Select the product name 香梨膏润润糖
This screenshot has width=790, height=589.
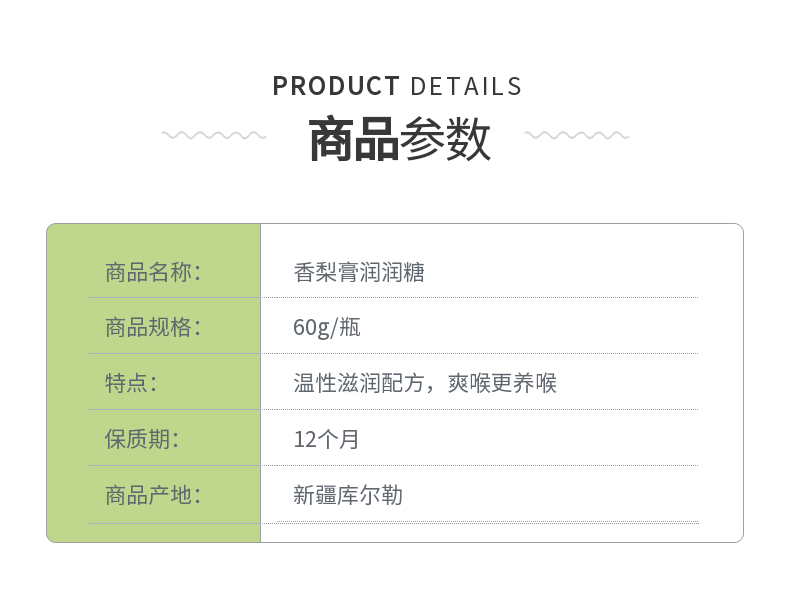coord(359,272)
